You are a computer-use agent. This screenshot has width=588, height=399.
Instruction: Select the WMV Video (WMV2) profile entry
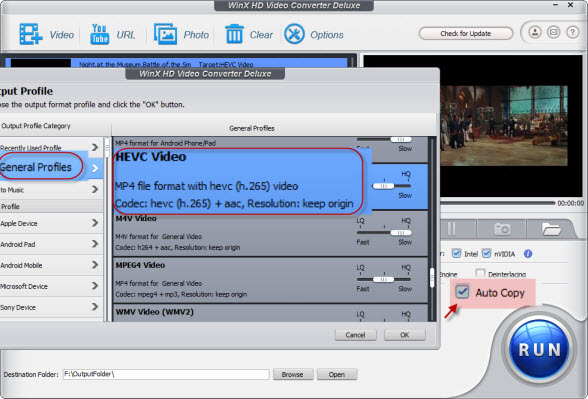coord(270,313)
